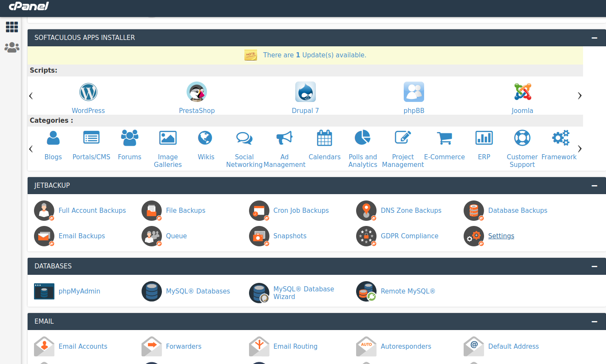Click the File Backups icon
This screenshot has width=606, height=364.
pyautogui.click(x=152, y=211)
